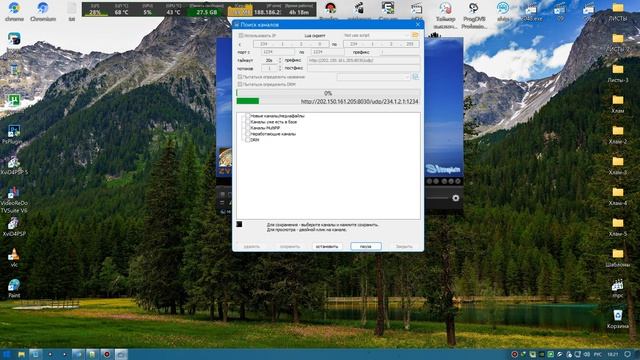Click the ending IP address field
The image size is (640, 360).
pos(381,44)
